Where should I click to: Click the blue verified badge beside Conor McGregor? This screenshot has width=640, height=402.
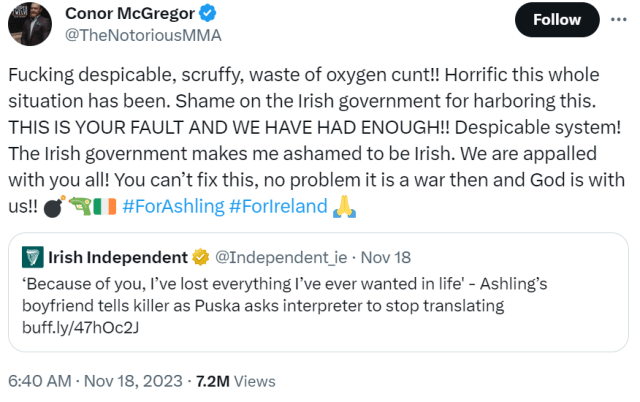pyautogui.click(x=207, y=13)
